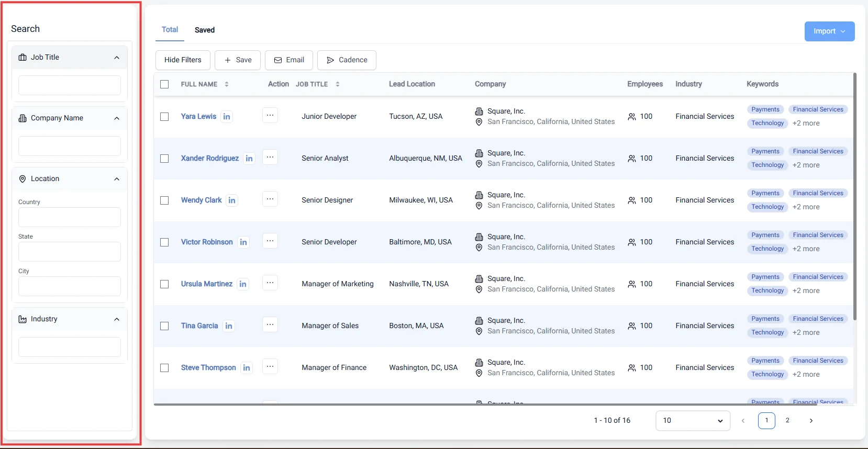
Task: Click the City input field
Action: [70, 286]
